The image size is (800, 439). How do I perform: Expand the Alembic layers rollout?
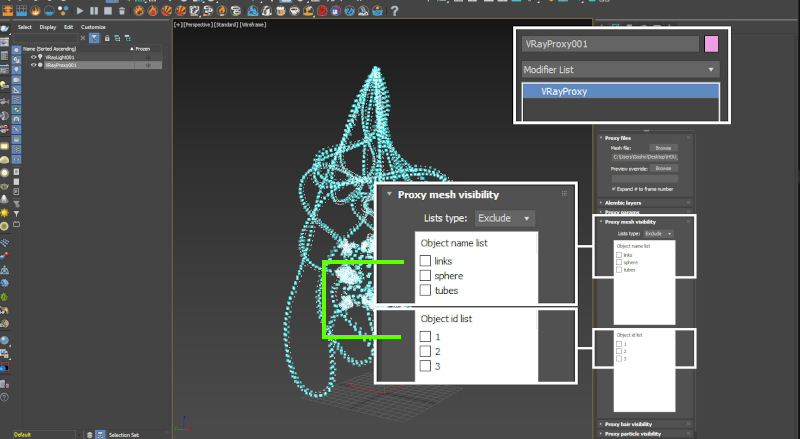622,202
